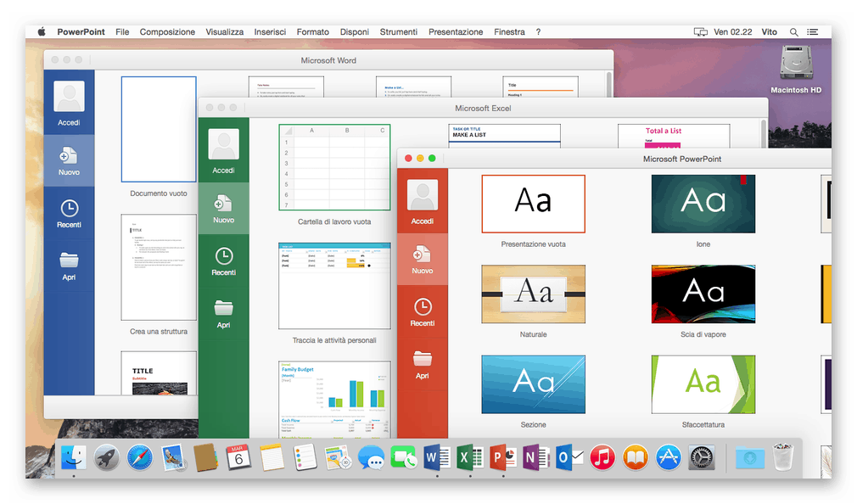Open OneNote from the Dock
Image resolution: width=857 pixels, height=504 pixels.
tap(536, 457)
